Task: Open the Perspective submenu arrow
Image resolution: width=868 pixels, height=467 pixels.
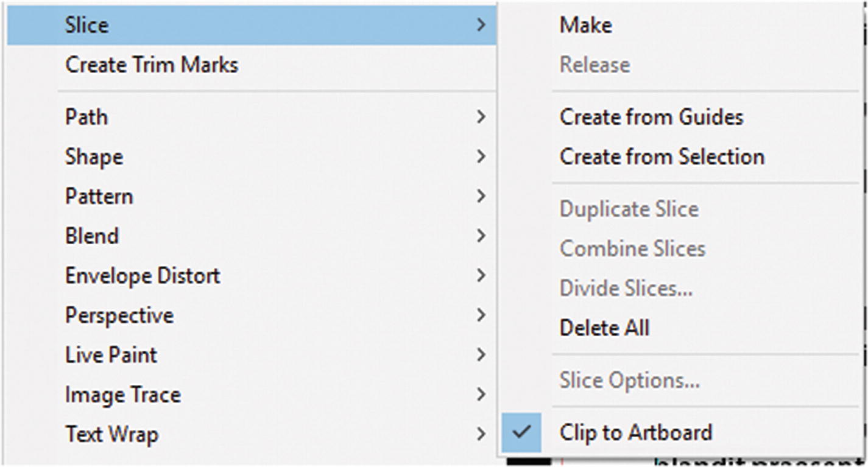Action: [x=481, y=315]
